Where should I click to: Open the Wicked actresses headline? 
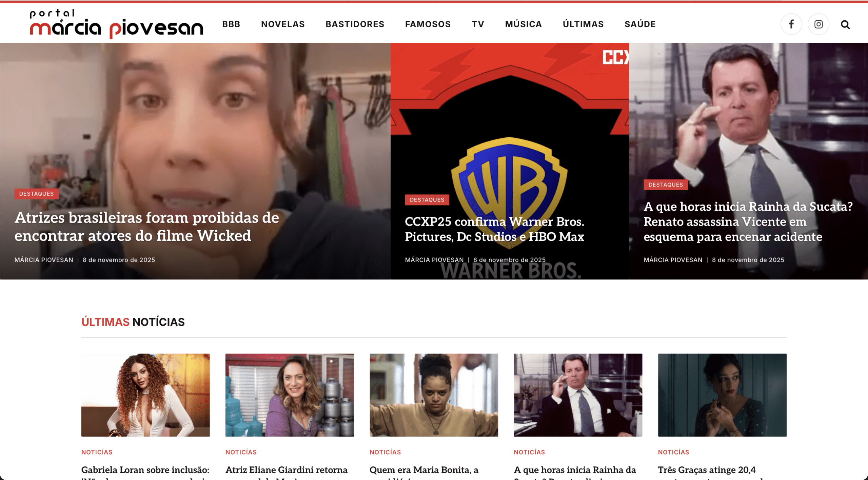146,227
